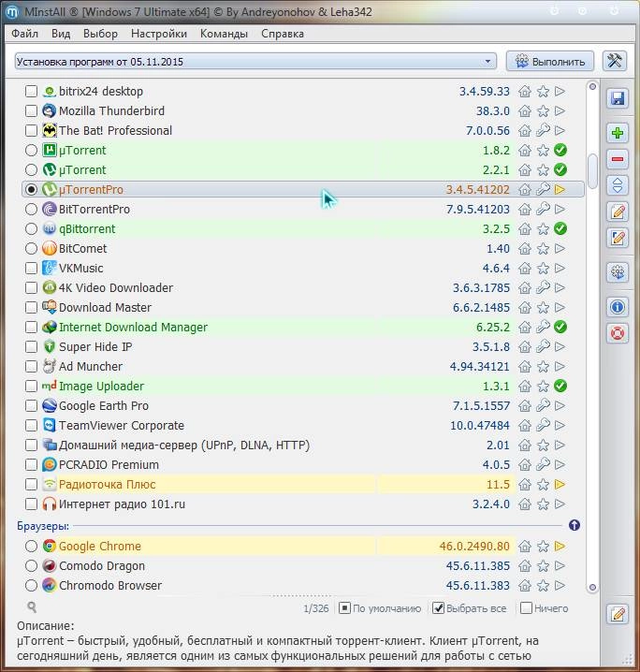Click the save floppy disk icon in sidebar
Image resolution: width=640 pixels, height=672 pixels.
[618, 98]
